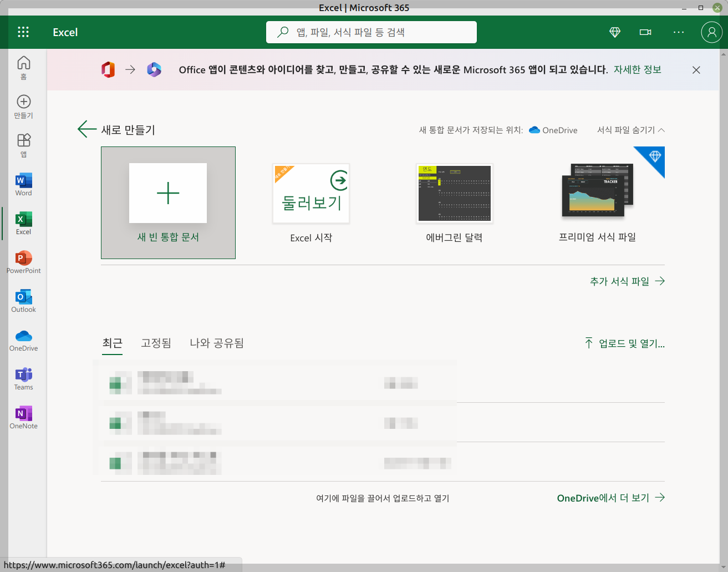Click the search magnifier icon
728x572 pixels.
pyautogui.click(x=283, y=32)
